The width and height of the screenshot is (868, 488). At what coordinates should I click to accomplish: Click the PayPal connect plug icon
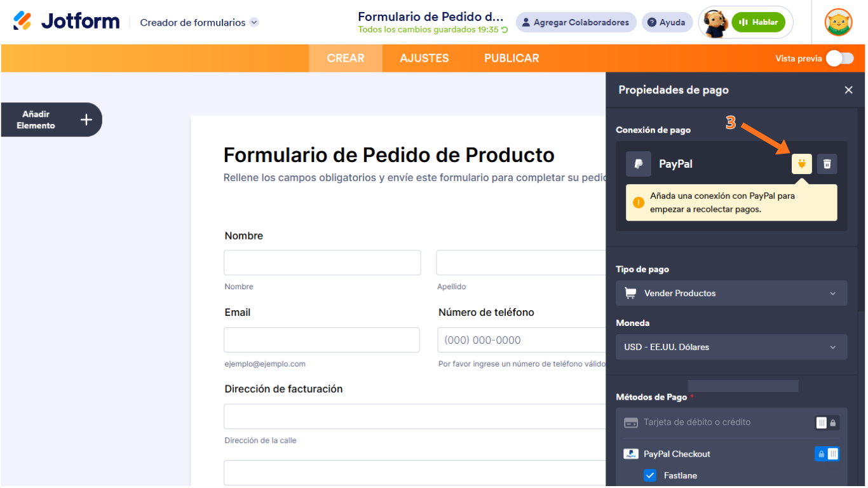point(801,164)
